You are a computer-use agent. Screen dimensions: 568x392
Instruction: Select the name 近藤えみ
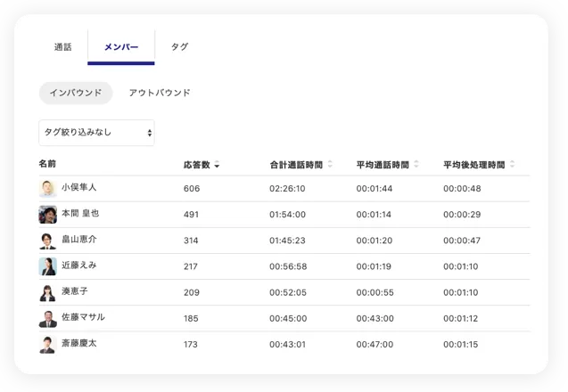[79, 265]
